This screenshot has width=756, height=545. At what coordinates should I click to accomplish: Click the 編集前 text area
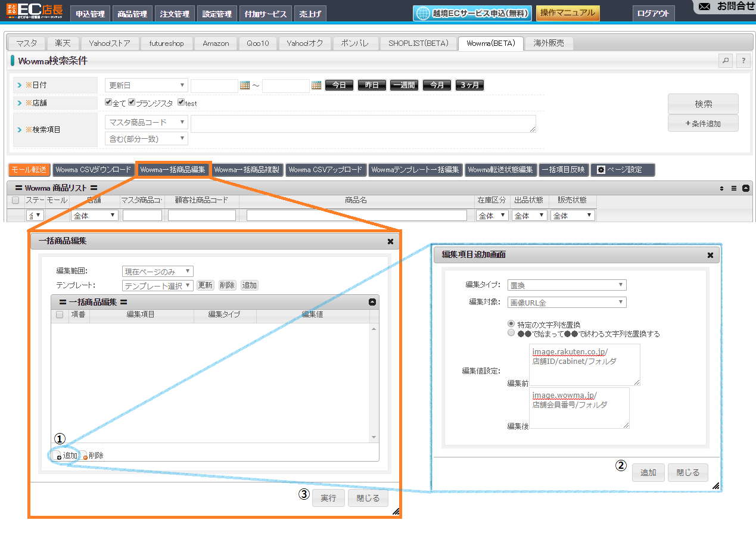[x=584, y=365]
